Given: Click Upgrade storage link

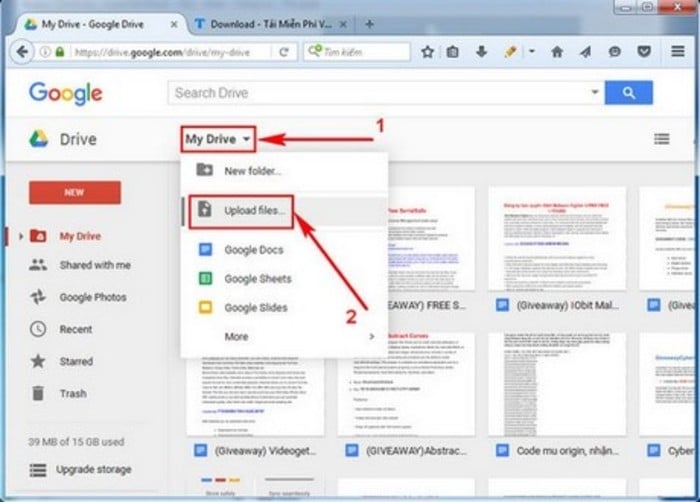Looking at the screenshot, I should [x=94, y=469].
